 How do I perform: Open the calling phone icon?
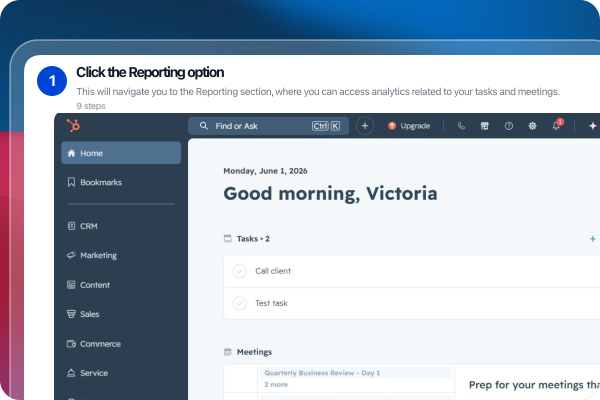tap(461, 126)
